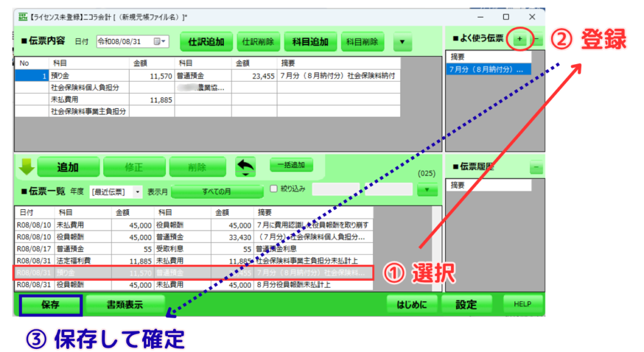Select R08/08/10 役員報酬 33,430 row
Image resolution: width=644 pixels, height=352 pixels.
tap(194, 237)
